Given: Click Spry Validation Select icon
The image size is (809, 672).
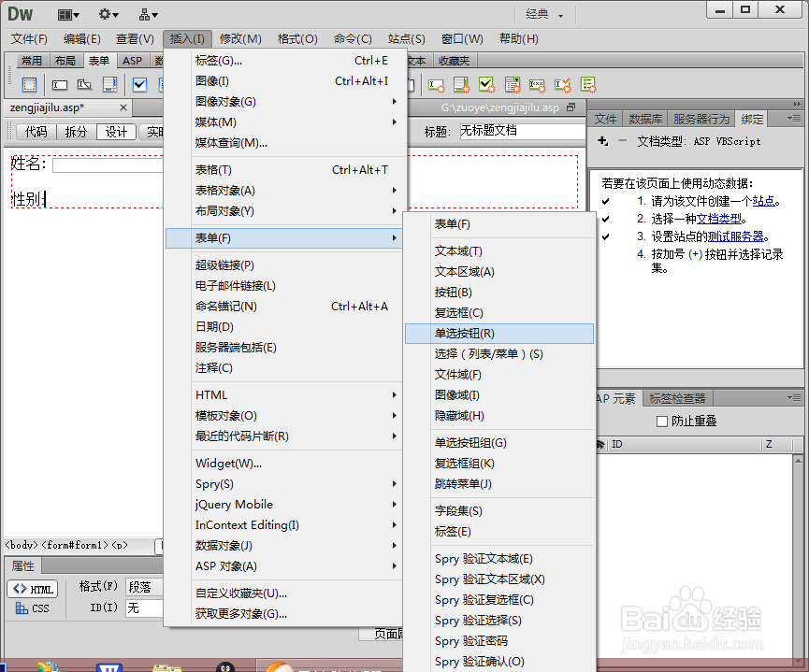Looking at the screenshot, I should click(513, 84).
